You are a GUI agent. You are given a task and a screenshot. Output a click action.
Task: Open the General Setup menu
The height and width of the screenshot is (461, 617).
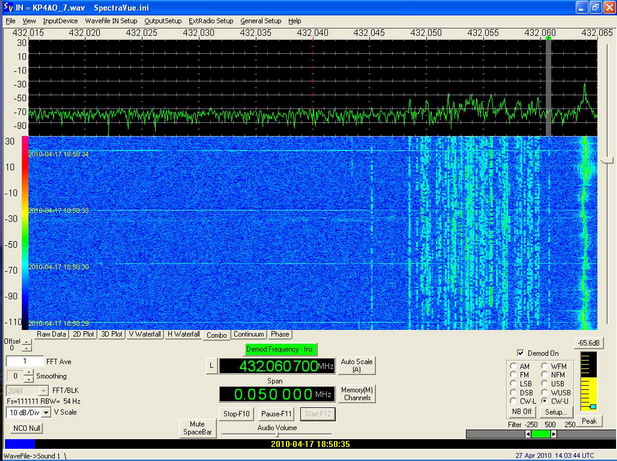(x=260, y=20)
